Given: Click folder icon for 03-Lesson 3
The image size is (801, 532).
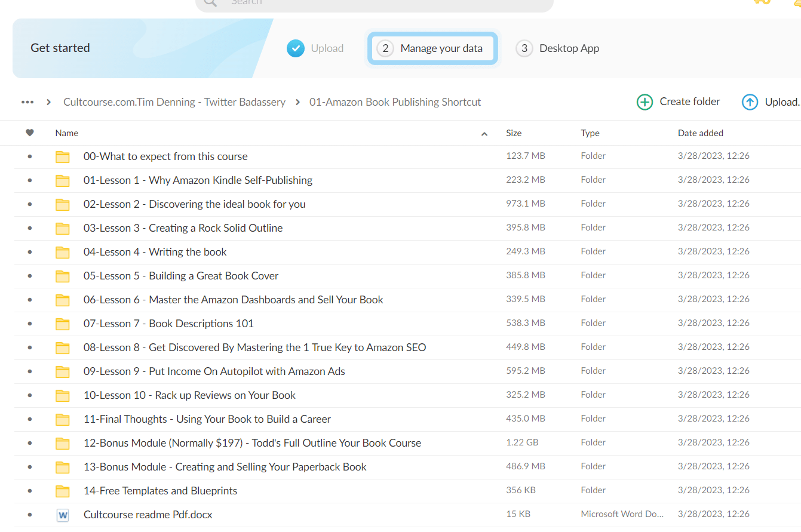Looking at the screenshot, I should (x=63, y=228).
